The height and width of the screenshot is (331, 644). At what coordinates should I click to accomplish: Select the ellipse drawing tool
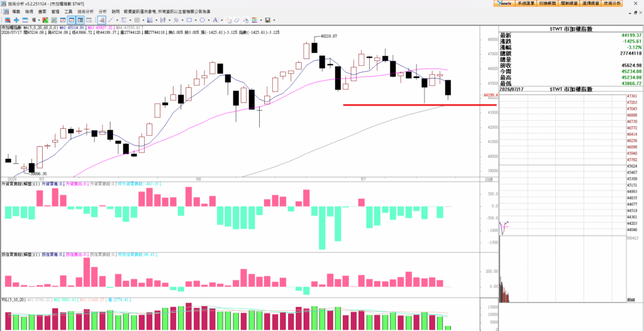203,20
